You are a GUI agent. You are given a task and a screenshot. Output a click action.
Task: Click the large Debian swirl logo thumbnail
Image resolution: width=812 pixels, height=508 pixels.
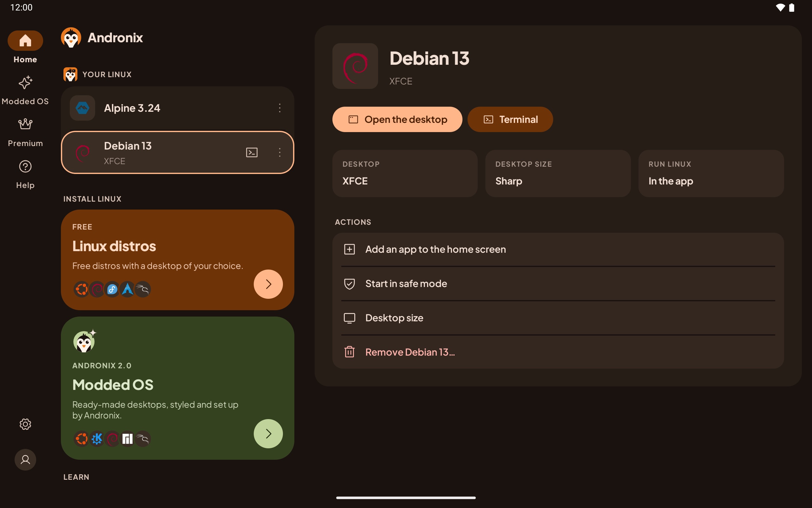355,66
